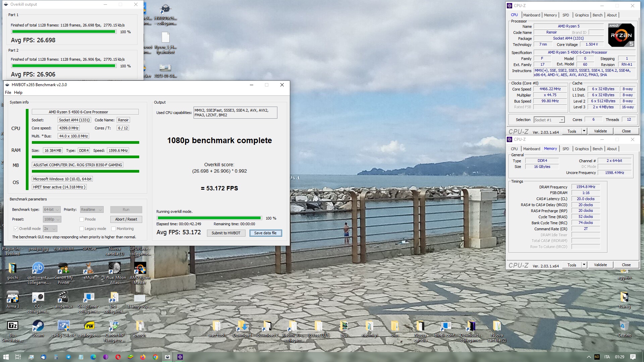Click the overkill mode progress bar
Viewport: 644px width, 362px height.
pyautogui.click(x=209, y=218)
